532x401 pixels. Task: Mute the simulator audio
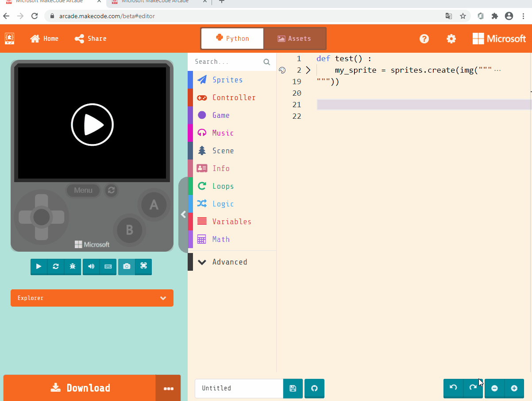[x=91, y=266]
